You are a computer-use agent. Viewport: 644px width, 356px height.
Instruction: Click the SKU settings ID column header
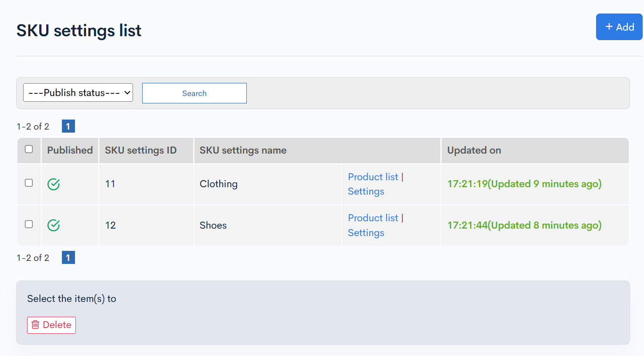[146, 150]
